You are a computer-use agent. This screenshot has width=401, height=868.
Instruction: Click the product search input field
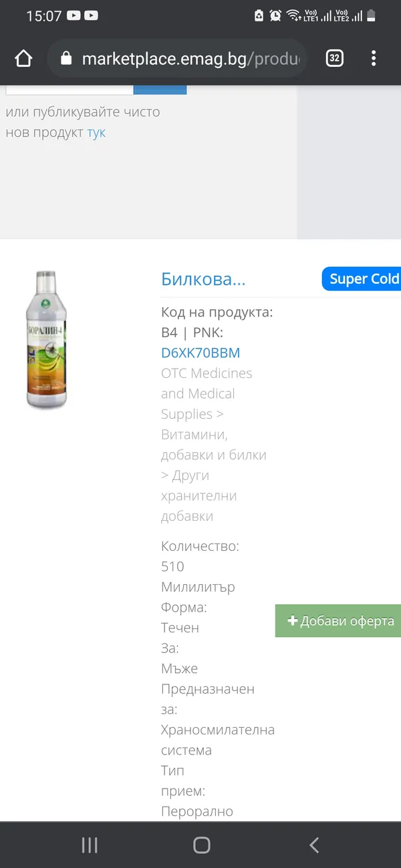click(70, 89)
